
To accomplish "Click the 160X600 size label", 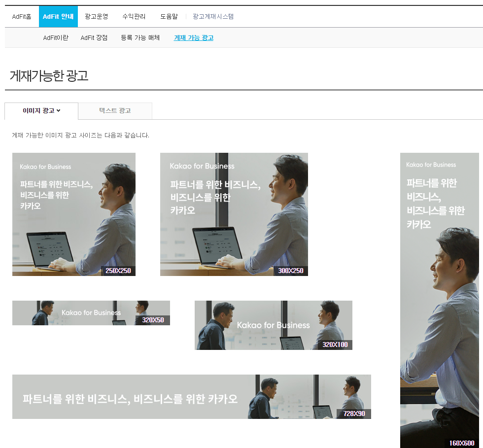I will (462, 443).
